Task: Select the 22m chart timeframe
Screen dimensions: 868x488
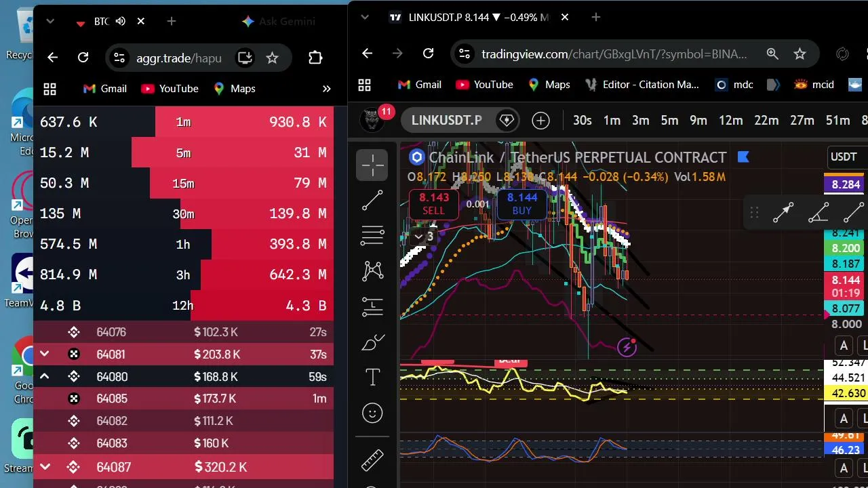Action: point(766,121)
